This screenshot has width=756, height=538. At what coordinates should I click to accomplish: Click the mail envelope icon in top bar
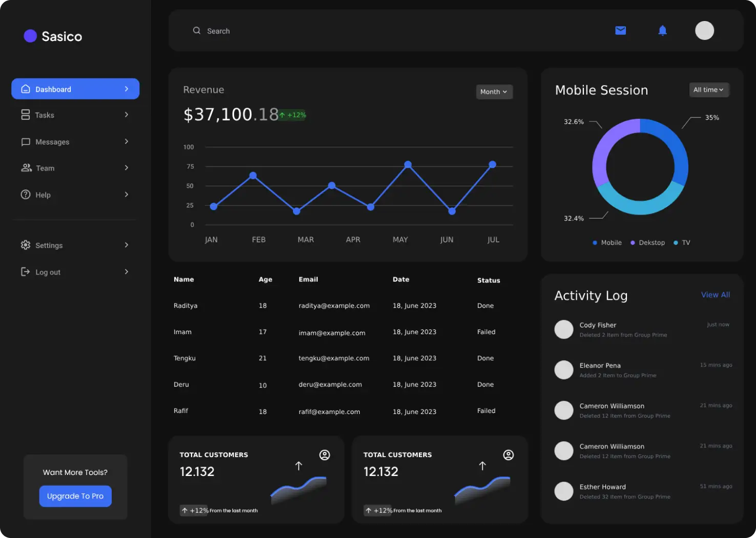tap(620, 31)
